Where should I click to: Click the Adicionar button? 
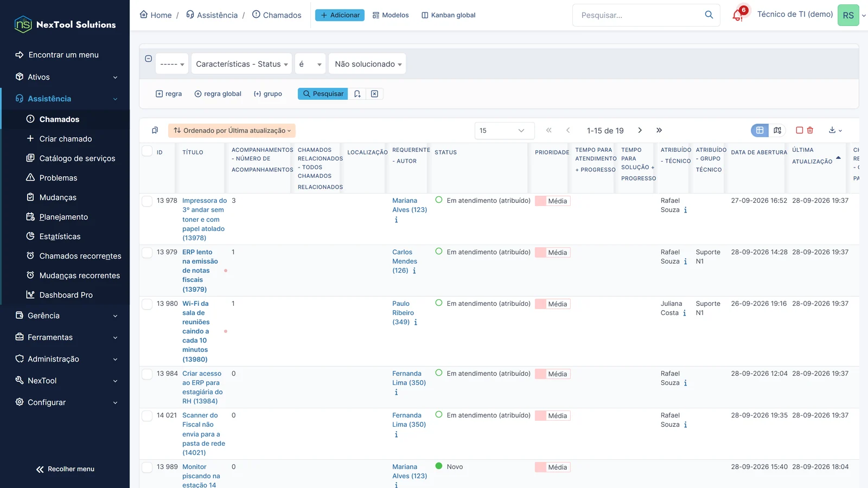[x=340, y=15]
